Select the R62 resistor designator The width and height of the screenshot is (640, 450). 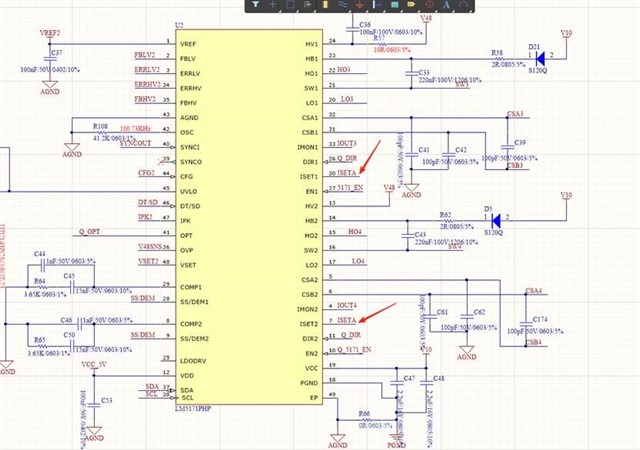445,214
